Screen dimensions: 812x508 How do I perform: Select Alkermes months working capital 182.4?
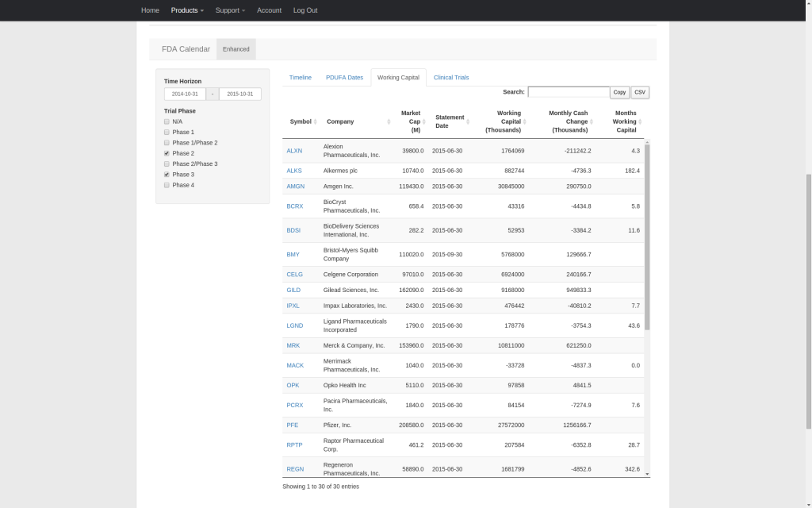[x=632, y=171]
